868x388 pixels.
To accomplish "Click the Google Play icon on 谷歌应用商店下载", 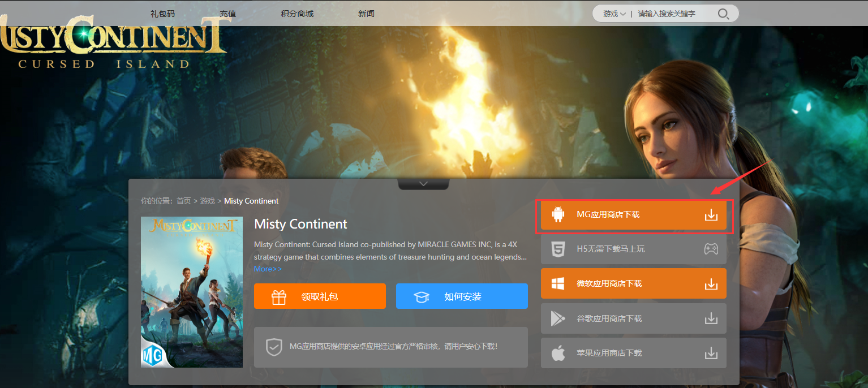I will (x=558, y=318).
